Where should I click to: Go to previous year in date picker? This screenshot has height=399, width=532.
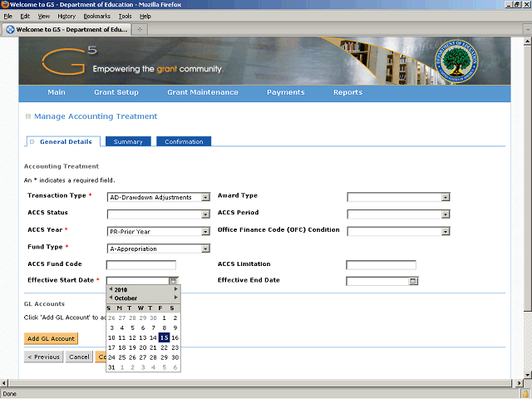pos(111,289)
